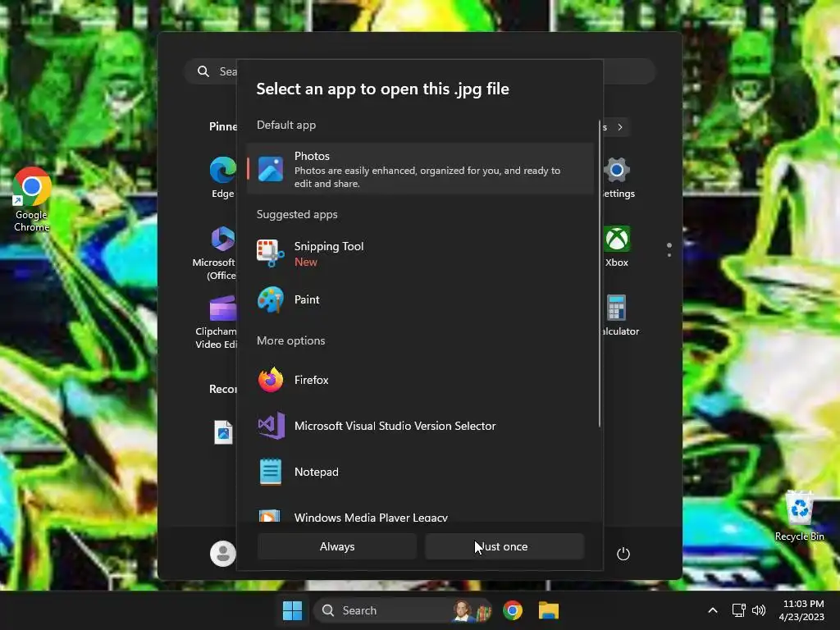Click the Microsoft Visual Studio Version Selector text
Viewport: 840px width, 630px height.
395,426
